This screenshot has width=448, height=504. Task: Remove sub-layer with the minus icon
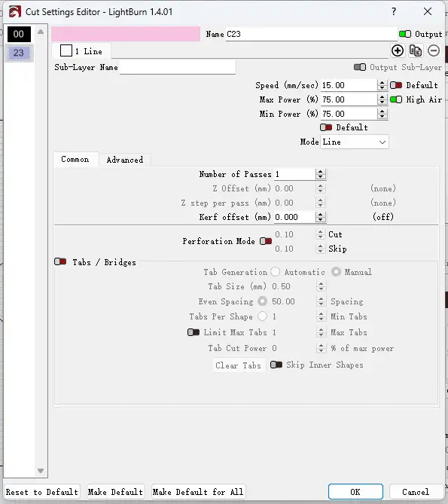[x=434, y=50]
